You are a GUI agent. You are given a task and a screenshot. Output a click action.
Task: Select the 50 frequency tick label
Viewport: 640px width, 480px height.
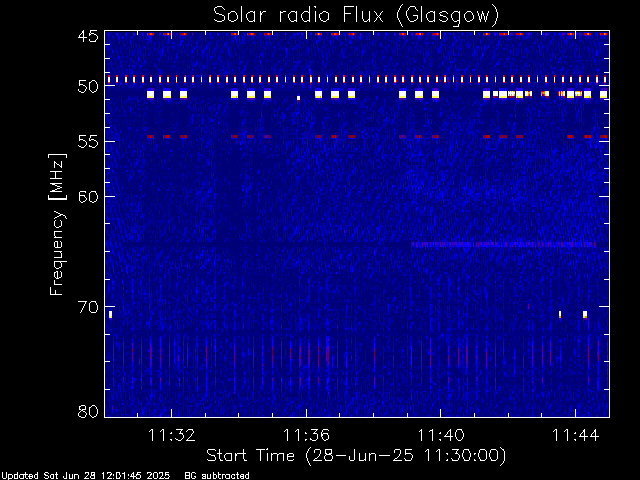pos(88,87)
